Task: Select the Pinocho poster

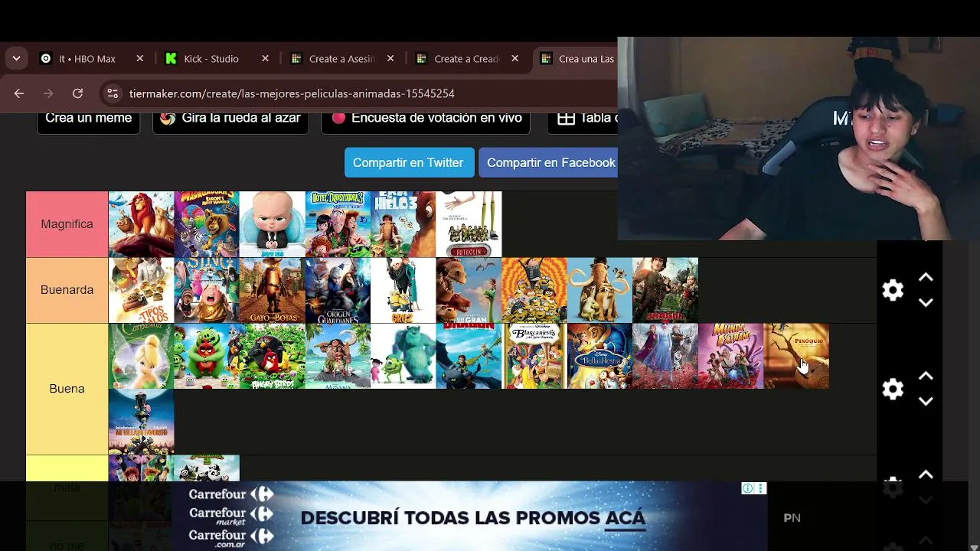Action: pyautogui.click(x=796, y=356)
